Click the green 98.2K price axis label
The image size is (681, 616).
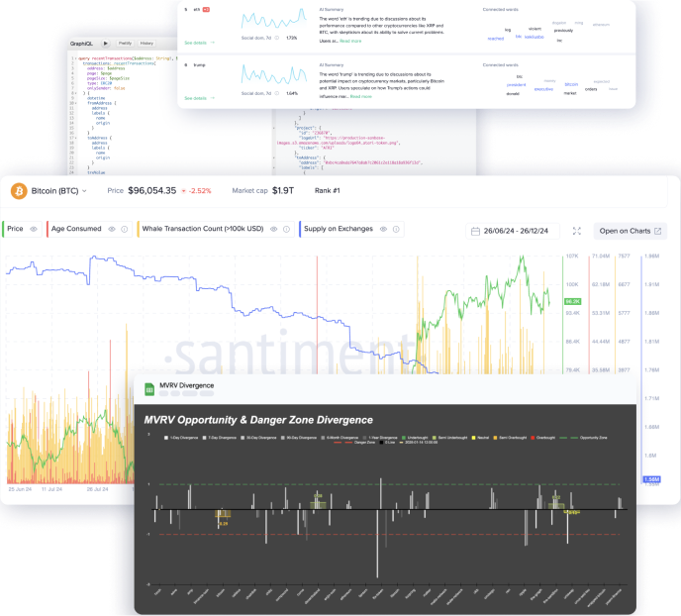572,301
